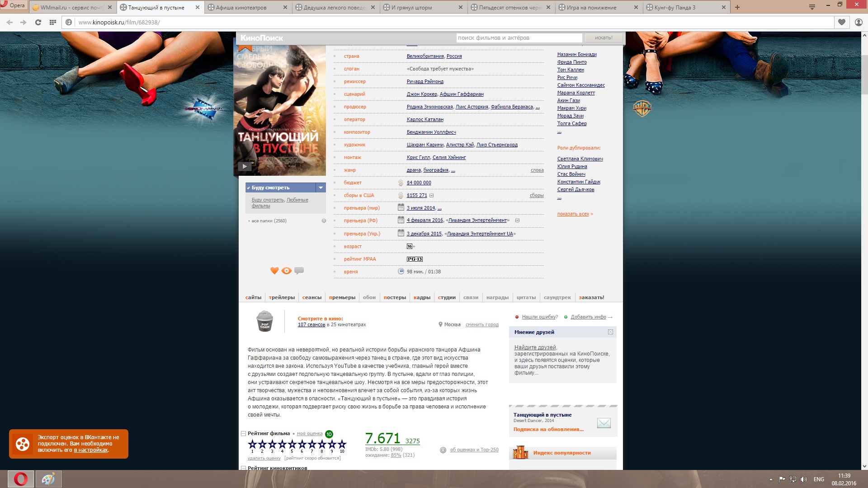This screenshot has width=868, height=488.
Task: Open the Speed Dial grid icon
Action: (x=53, y=22)
